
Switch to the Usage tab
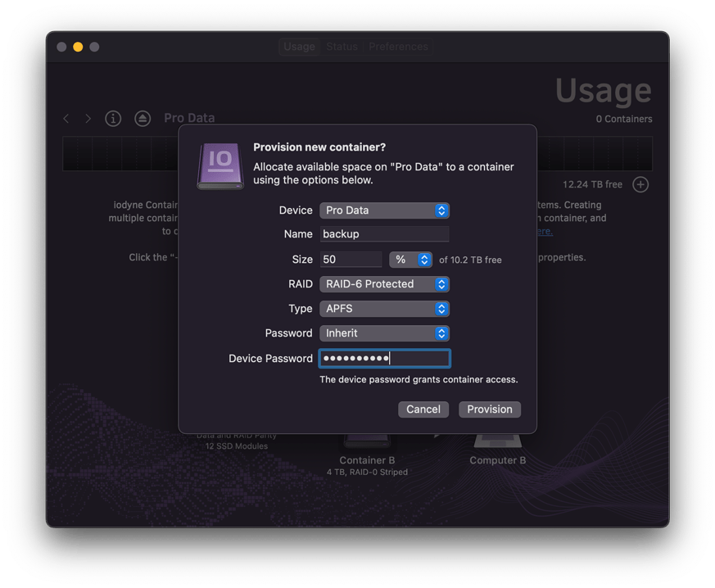(299, 47)
